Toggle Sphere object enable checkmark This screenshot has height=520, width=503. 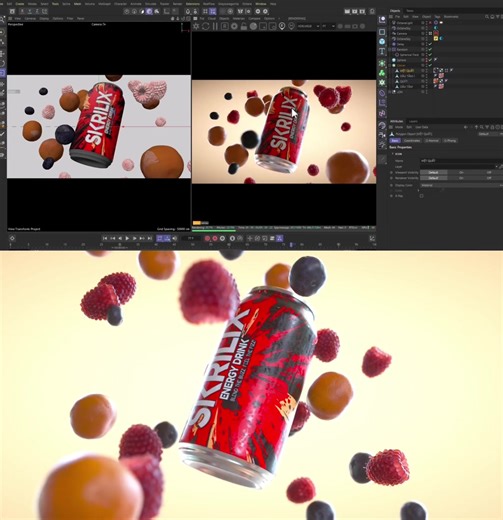[x=430, y=60]
